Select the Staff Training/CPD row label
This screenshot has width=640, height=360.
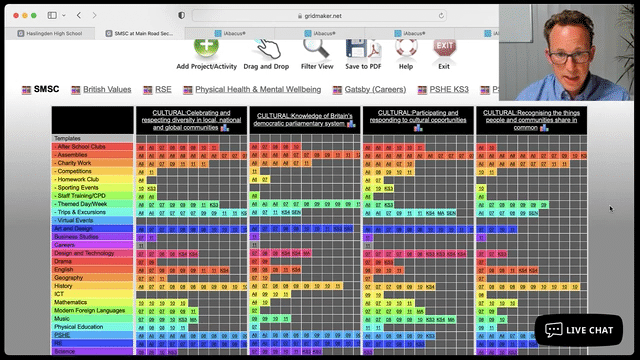coord(93,196)
